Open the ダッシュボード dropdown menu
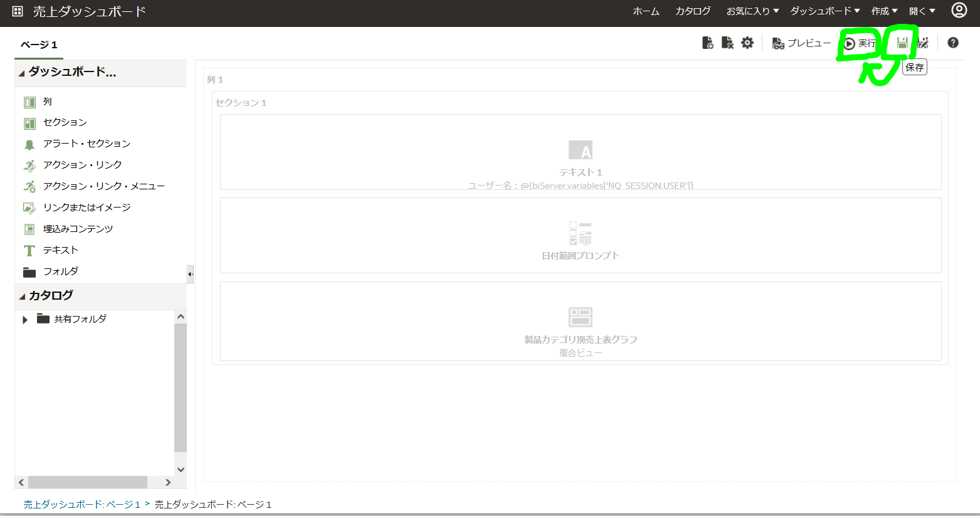Screen dimensions: 980x516 [x=824, y=11]
